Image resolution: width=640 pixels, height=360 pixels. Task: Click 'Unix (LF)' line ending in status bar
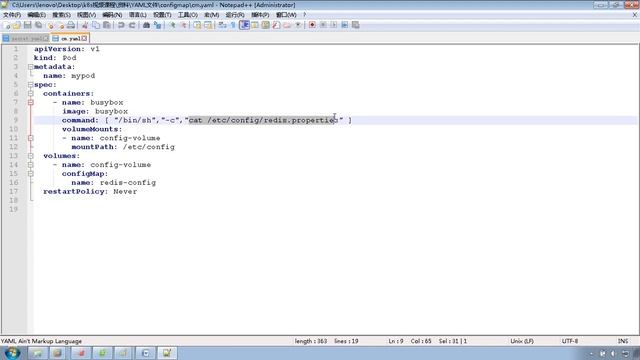tap(522, 341)
